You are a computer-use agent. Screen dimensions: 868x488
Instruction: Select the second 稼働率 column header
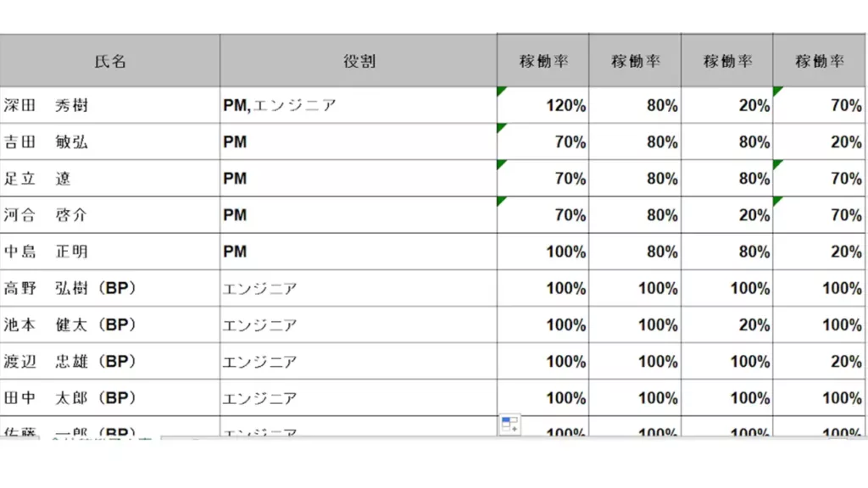pyautogui.click(x=635, y=61)
